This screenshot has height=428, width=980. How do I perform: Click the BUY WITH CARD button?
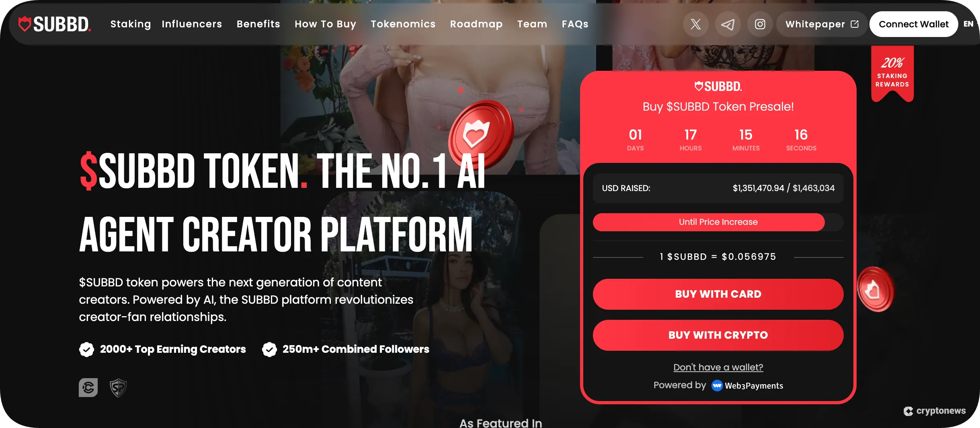(x=718, y=294)
